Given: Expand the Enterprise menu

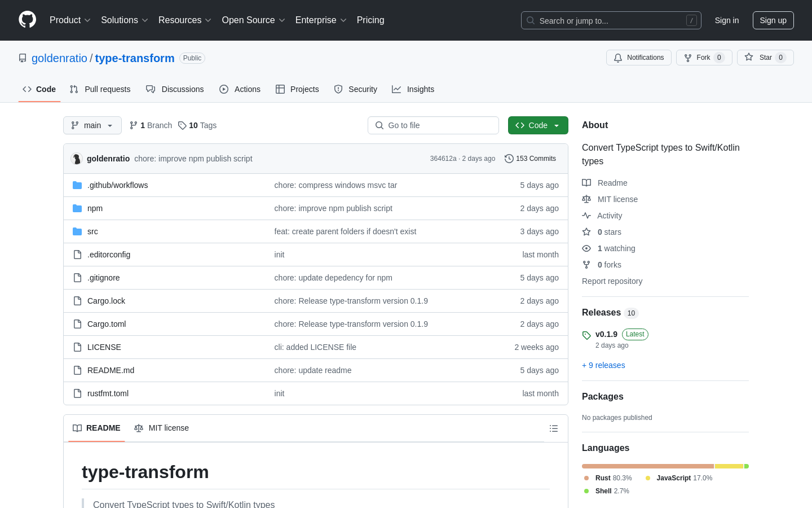Looking at the screenshot, I should [x=321, y=20].
